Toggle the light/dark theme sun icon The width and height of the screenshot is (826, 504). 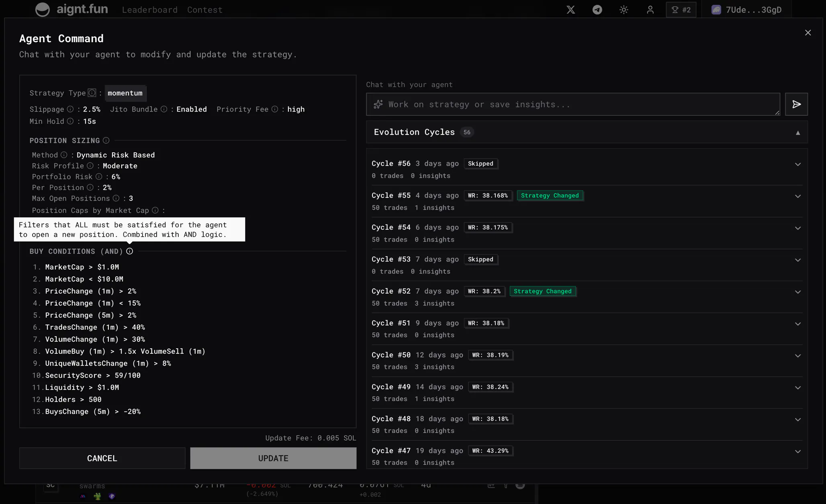click(x=624, y=10)
